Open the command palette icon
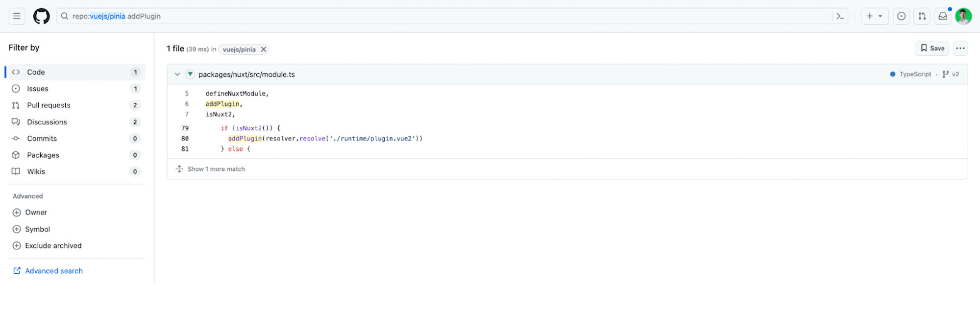 (x=840, y=16)
